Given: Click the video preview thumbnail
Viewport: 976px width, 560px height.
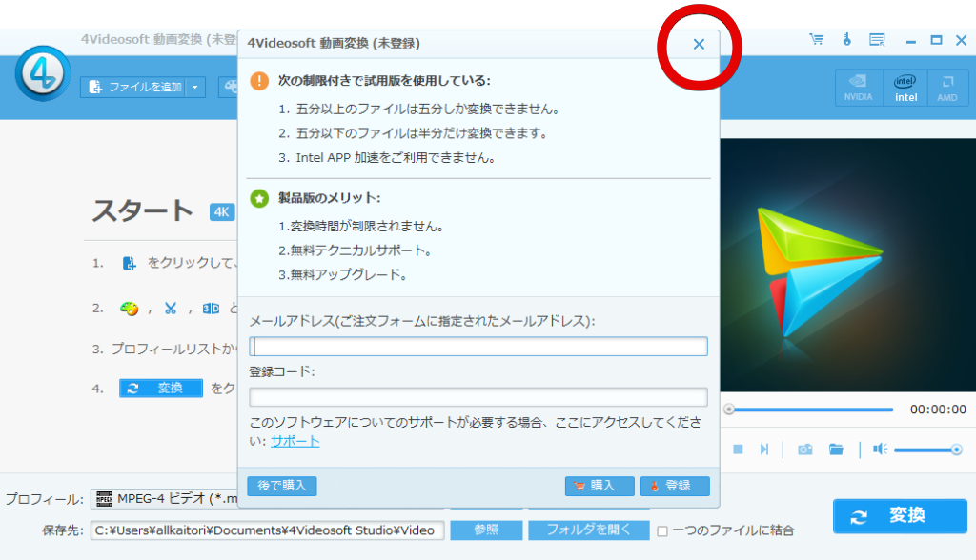Looking at the screenshot, I should 847,265.
